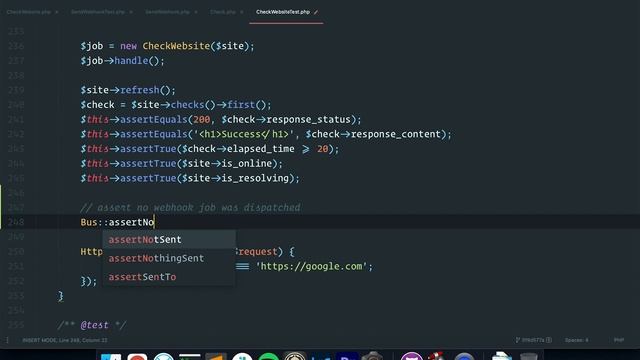
Task: Open Spotify from the dock
Action: [268, 356]
